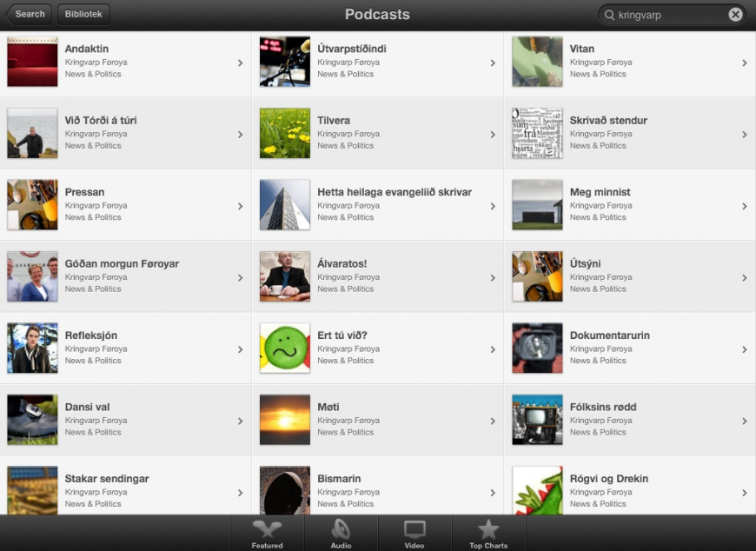Image resolution: width=756 pixels, height=551 pixels.
Task: Choose the Pressan podcast entry
Action: [x=126, y=205]
